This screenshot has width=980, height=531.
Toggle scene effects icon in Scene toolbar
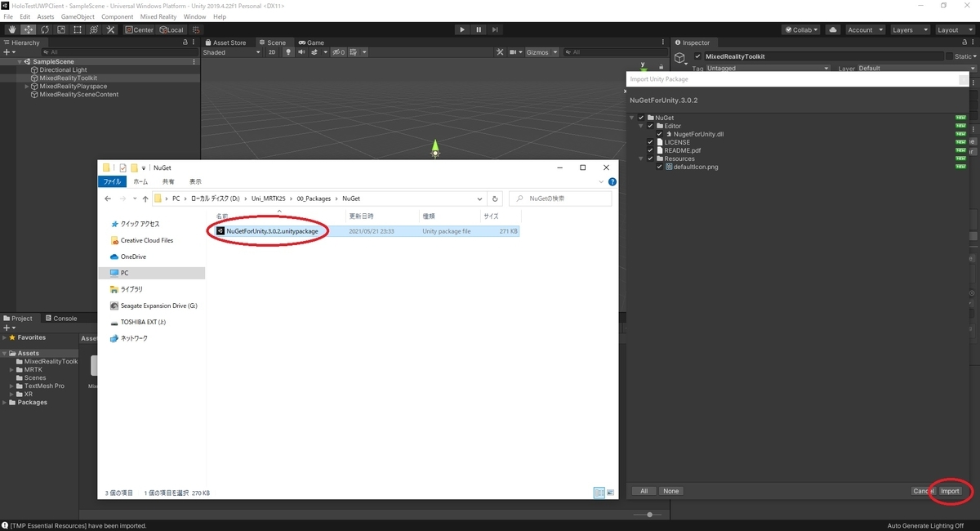click(316, 52)
